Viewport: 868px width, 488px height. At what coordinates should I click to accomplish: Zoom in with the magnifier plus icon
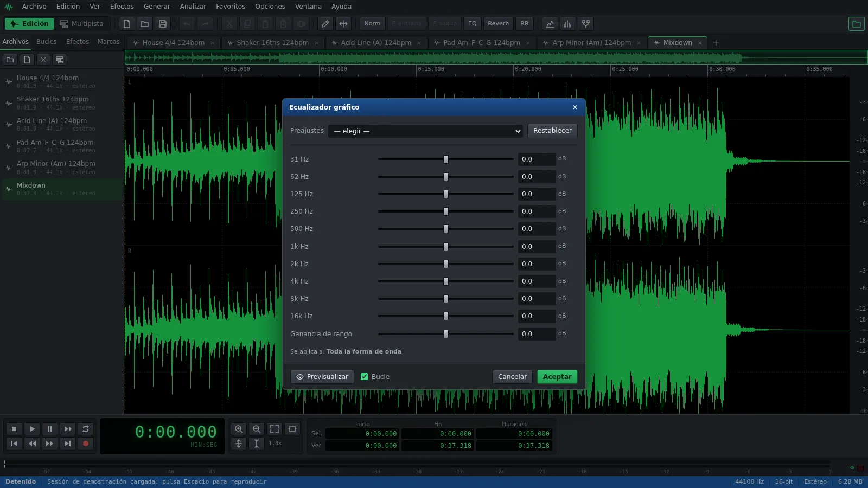pyautogui.click(x=239, y=429)
